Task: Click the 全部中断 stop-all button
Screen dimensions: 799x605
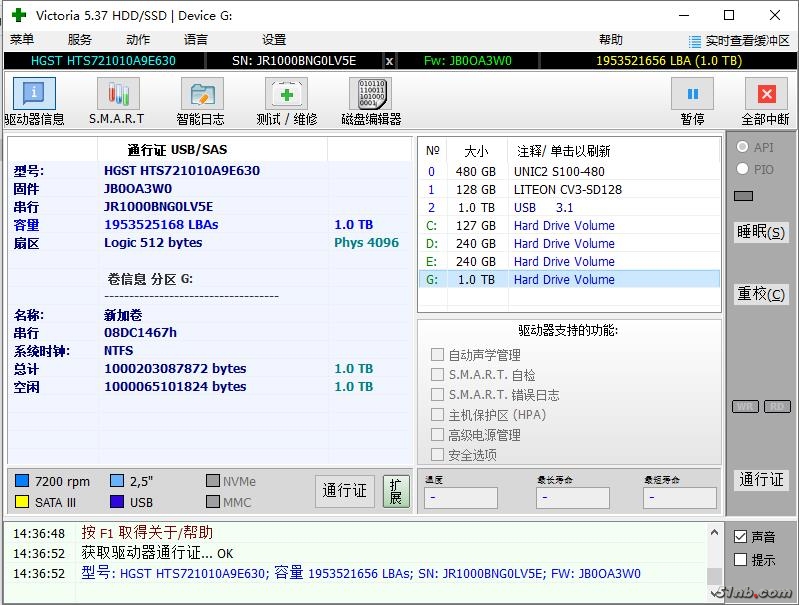Action: pos(766,101)
